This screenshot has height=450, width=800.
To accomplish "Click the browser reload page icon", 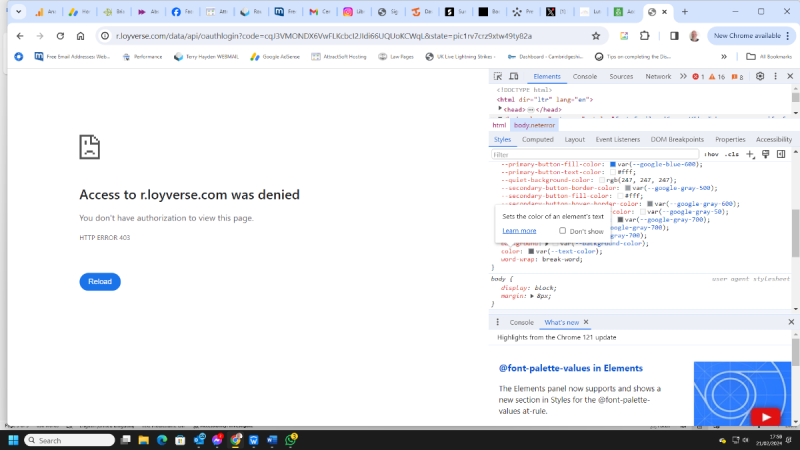I will click(60, 36).
